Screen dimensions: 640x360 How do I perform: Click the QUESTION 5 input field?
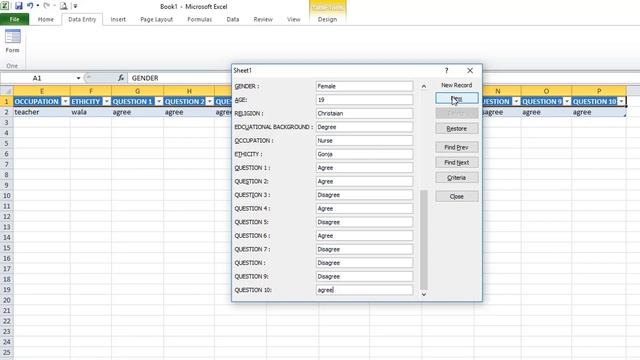pyautogui.click(x=364, y=222)
